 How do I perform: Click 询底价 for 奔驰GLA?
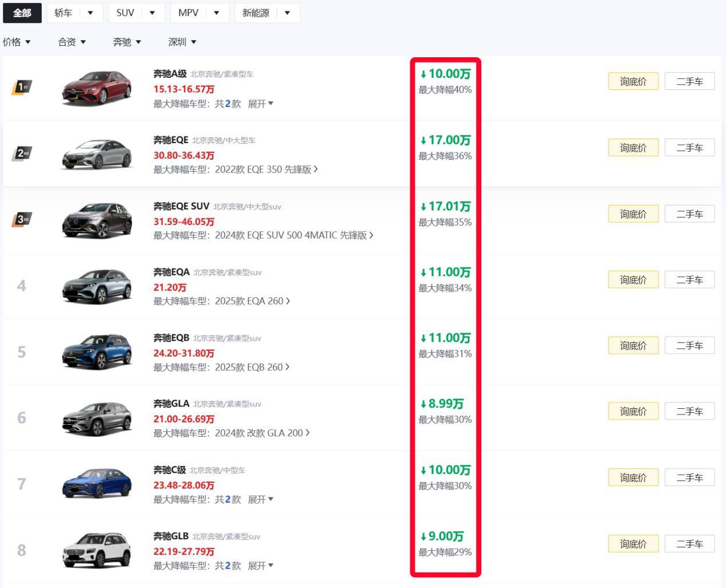[x=633, y=411]
